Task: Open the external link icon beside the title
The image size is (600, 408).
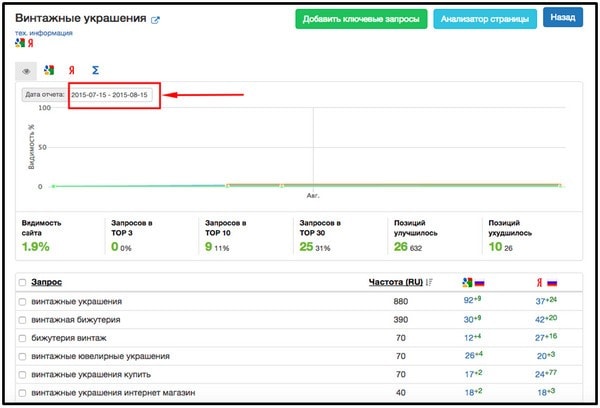Action: pyautogui.click(x=155, y=20)
